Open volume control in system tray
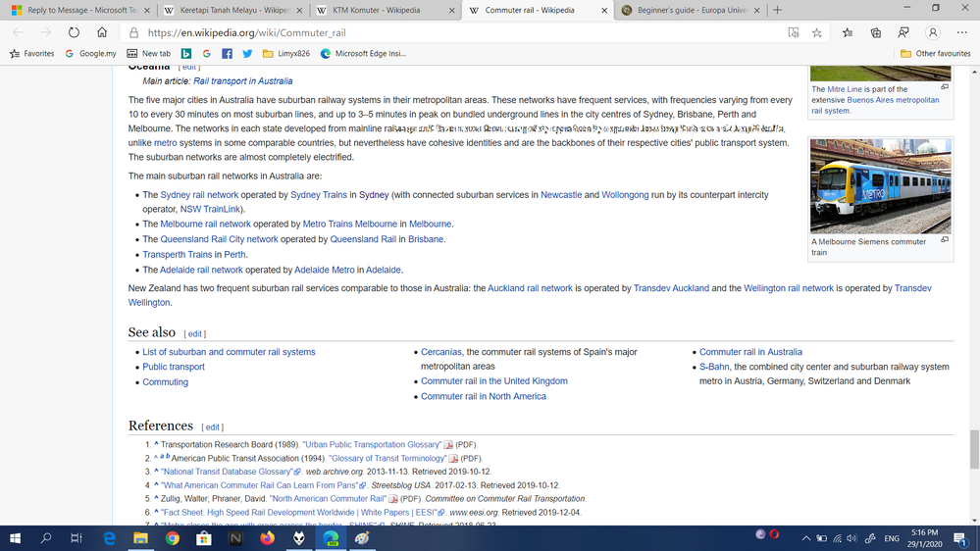The image size is (980, 551). coord(851,538)
